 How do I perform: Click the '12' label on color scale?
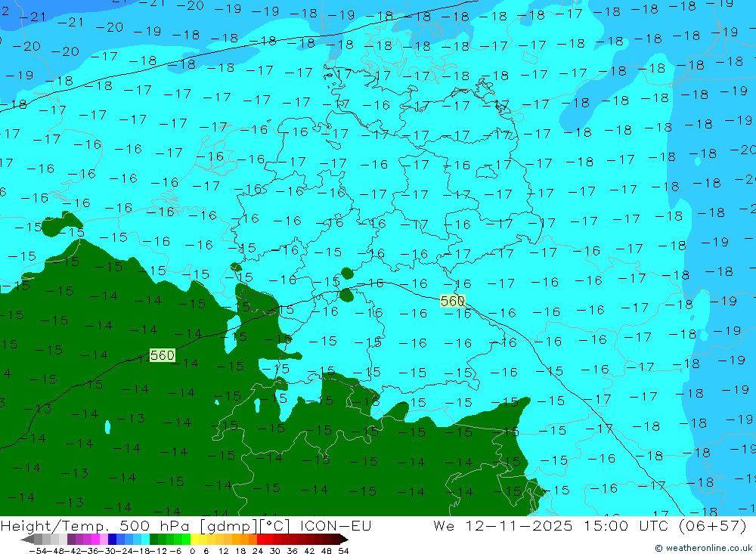223,551
